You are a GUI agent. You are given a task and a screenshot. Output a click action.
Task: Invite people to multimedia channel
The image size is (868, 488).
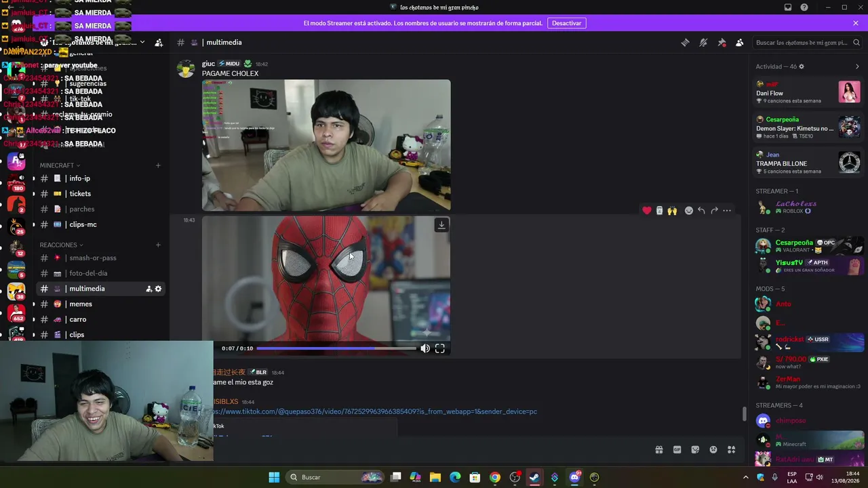click(149, 289)
